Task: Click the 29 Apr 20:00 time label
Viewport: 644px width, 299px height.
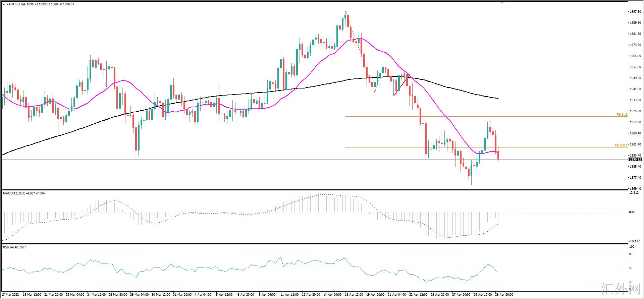Action: click(x=504, y=295)
